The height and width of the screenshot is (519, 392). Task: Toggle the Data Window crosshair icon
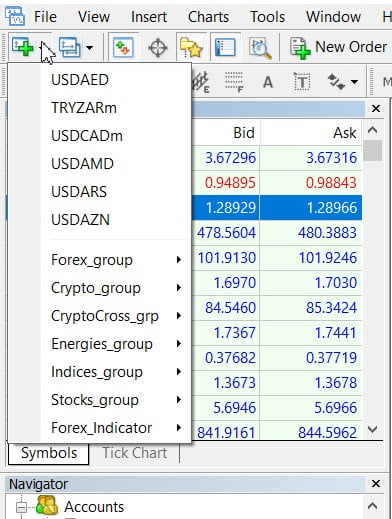(157, 48)
